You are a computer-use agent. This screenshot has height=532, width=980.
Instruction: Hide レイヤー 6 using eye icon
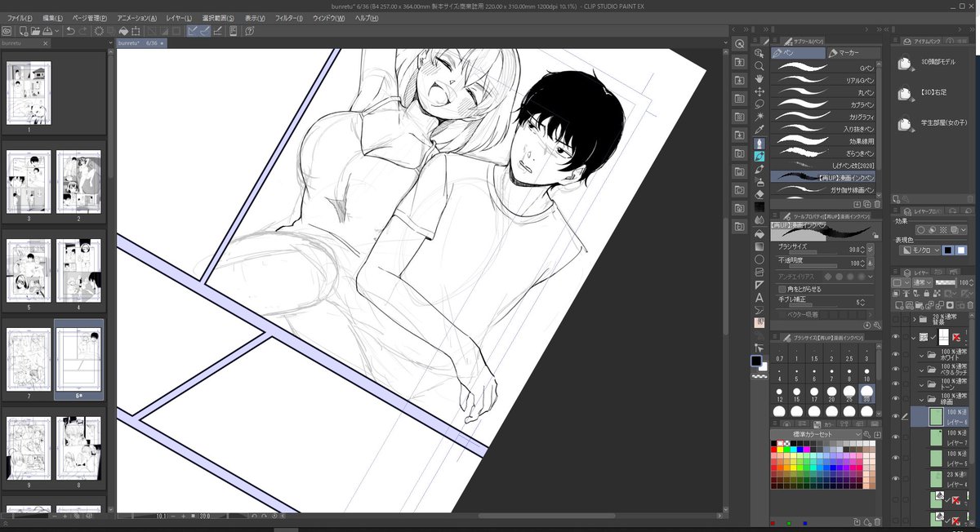coord(895,416)
